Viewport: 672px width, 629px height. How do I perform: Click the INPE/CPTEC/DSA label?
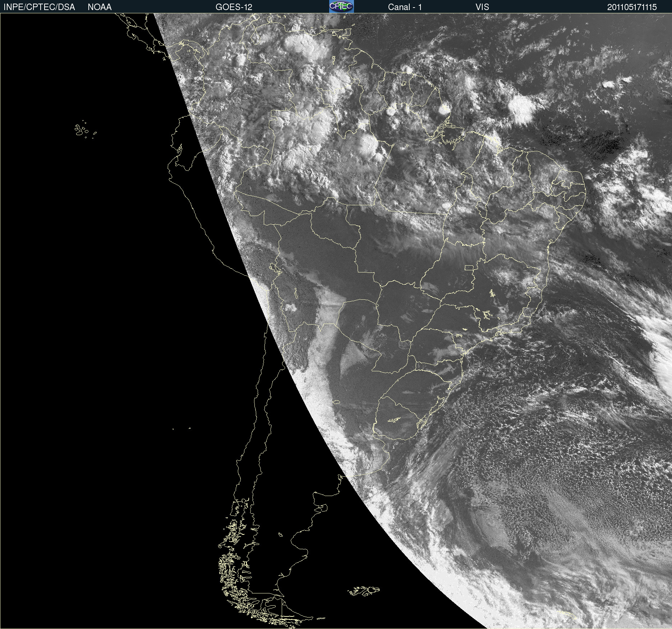pyautogui.click(x=39, y=7)
